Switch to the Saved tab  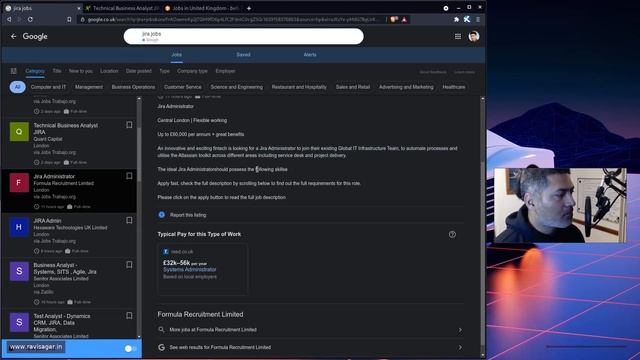[243, 55]
